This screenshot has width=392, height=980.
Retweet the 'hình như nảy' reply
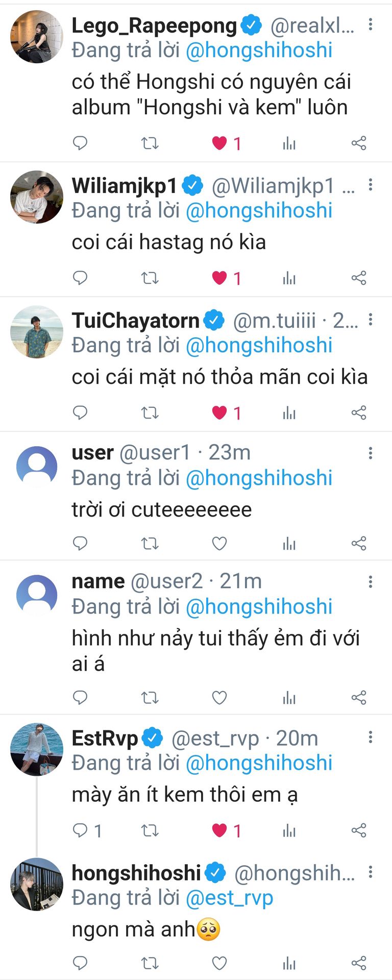(150, 698)
